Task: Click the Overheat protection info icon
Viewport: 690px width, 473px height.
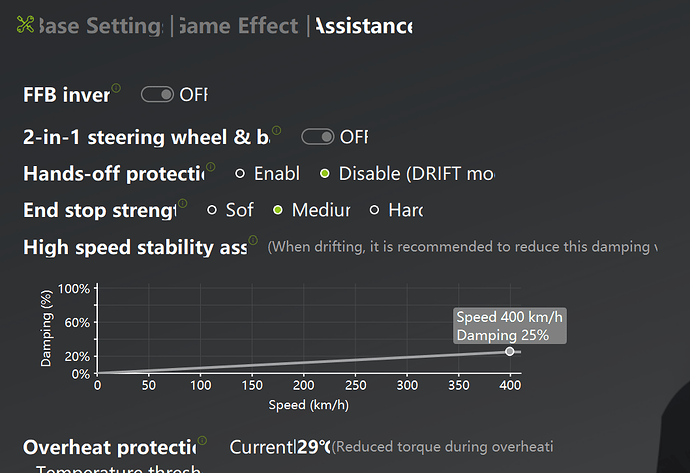Action: (x=203, y=440)
